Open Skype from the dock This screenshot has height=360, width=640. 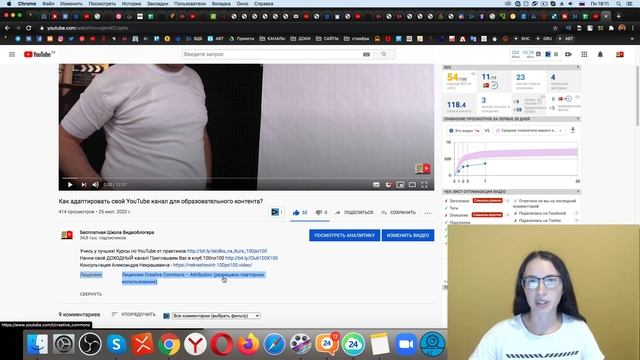(116, 344)
